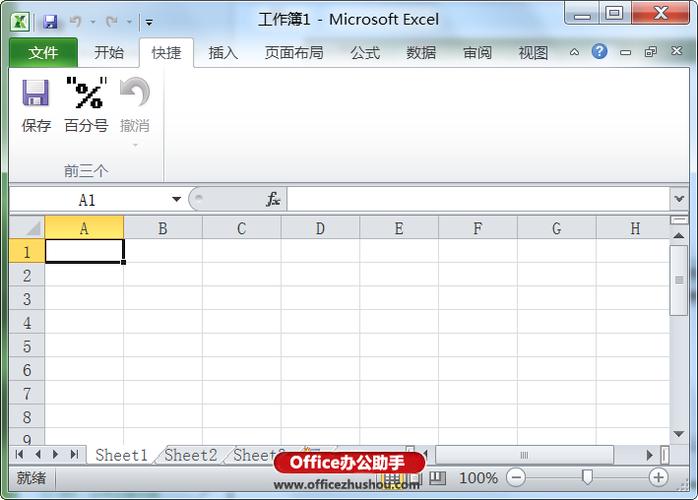Click the 就绪 status bar text
Viewport: 698px width, 500px height.
(x=31, y=478)
